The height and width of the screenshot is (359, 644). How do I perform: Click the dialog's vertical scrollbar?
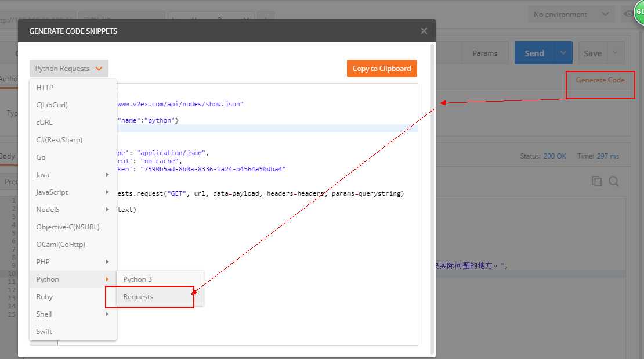click(x=432, y=199)
